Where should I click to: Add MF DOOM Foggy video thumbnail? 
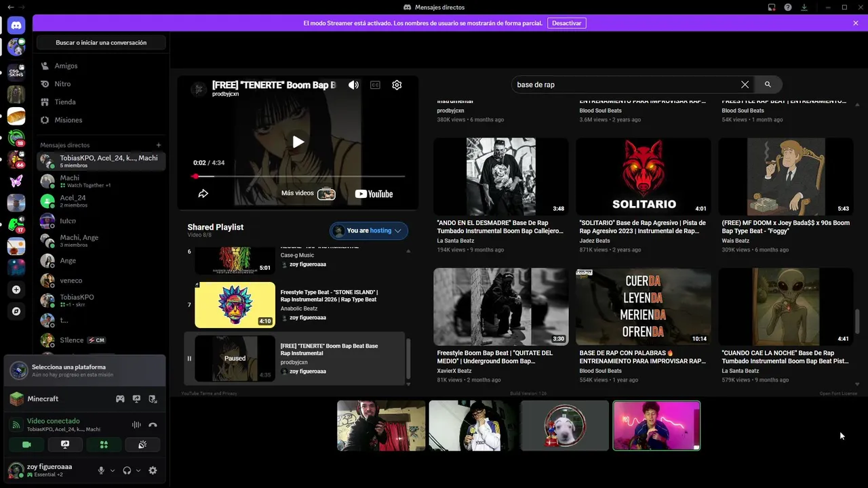point(786,177)
